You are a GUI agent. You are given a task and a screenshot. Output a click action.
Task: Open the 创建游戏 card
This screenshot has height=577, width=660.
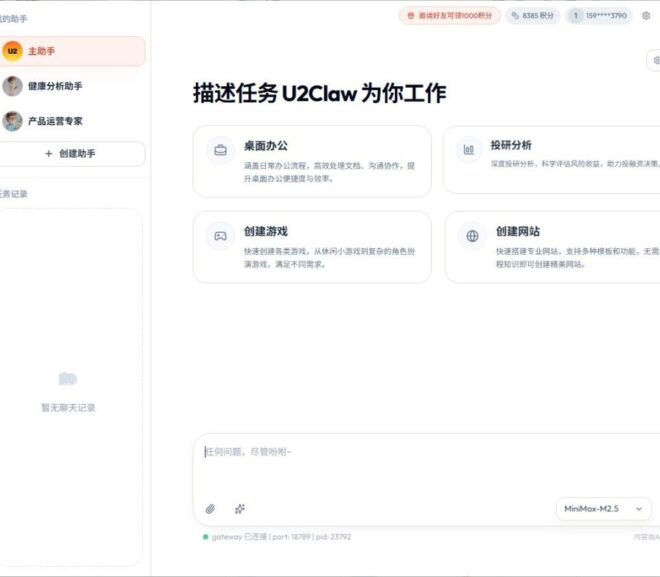click(312, 247)
